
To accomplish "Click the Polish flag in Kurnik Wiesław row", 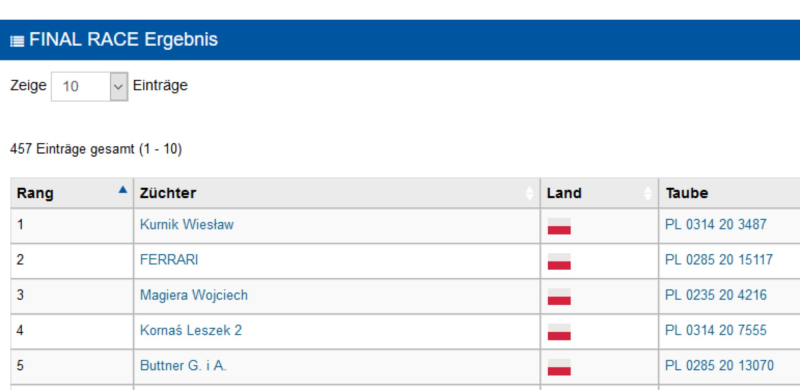I will tap(559, 226).
